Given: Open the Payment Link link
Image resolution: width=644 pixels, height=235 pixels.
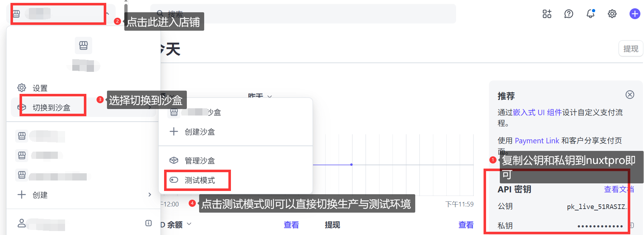Looking at the screenshot, I should (537, 141).
